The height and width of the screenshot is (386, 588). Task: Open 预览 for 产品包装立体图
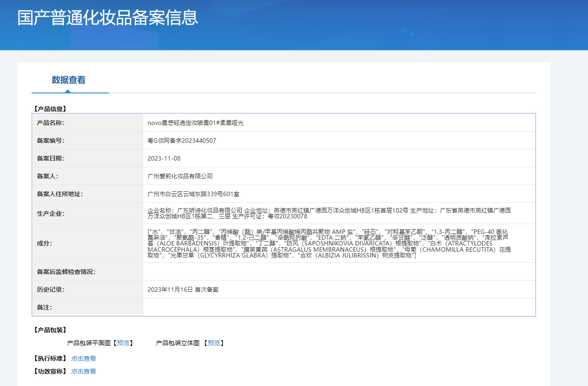213,343
